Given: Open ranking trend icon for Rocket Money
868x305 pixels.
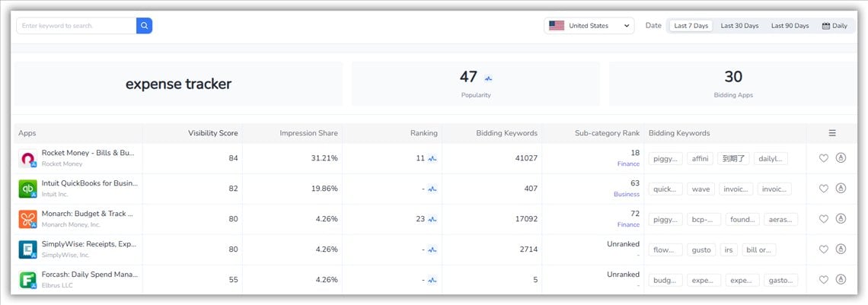Looking at the screenshot, I should point(432,158).
